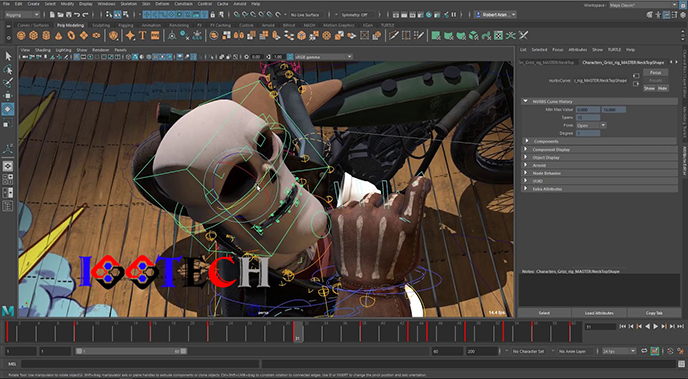Click the SVG tool shelf icon
Screen dimensions: 688x379
pos(155,36)
